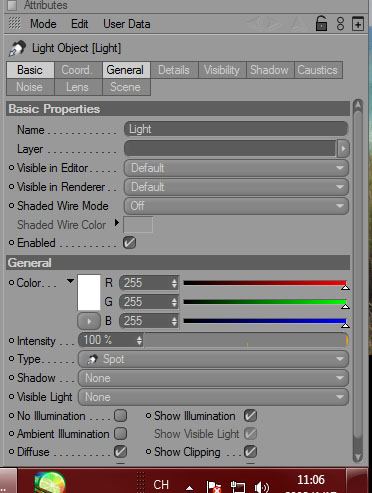
Task: Open the light Type dropdown
Action: pyautogui.click(x=213, y=359)
